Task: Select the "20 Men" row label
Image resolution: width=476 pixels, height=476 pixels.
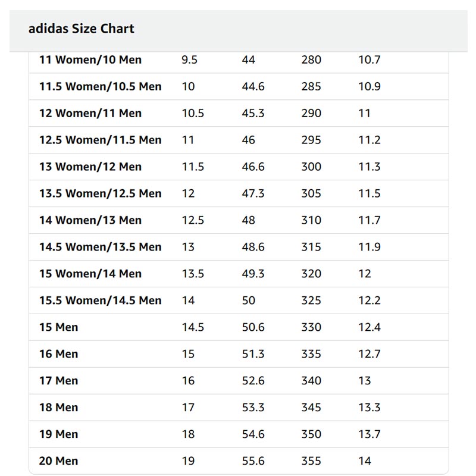Action: tap(59, 461)
